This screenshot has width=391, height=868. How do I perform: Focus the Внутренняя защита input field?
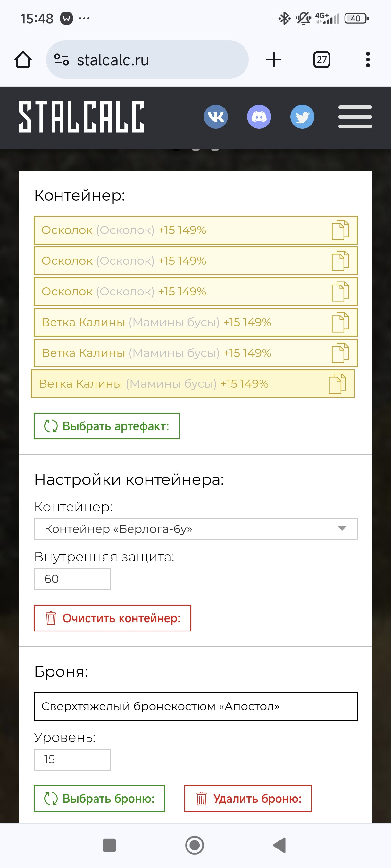(72, 579)
